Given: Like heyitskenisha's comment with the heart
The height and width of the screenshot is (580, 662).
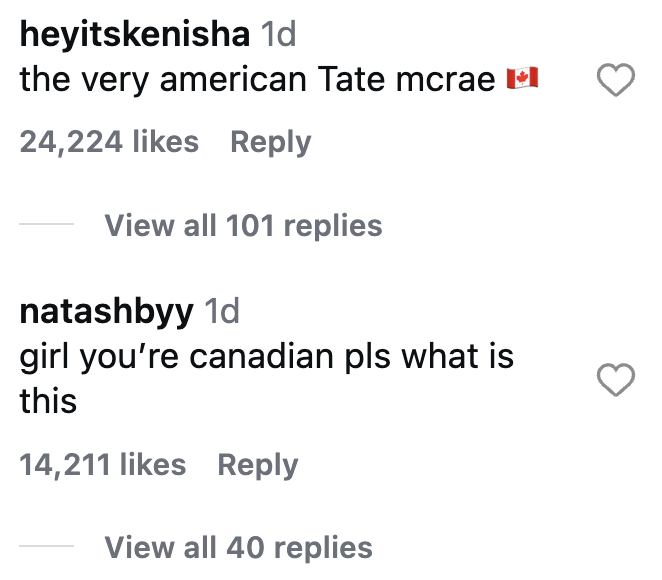Looking at the screenshot, I should [616, 81].
